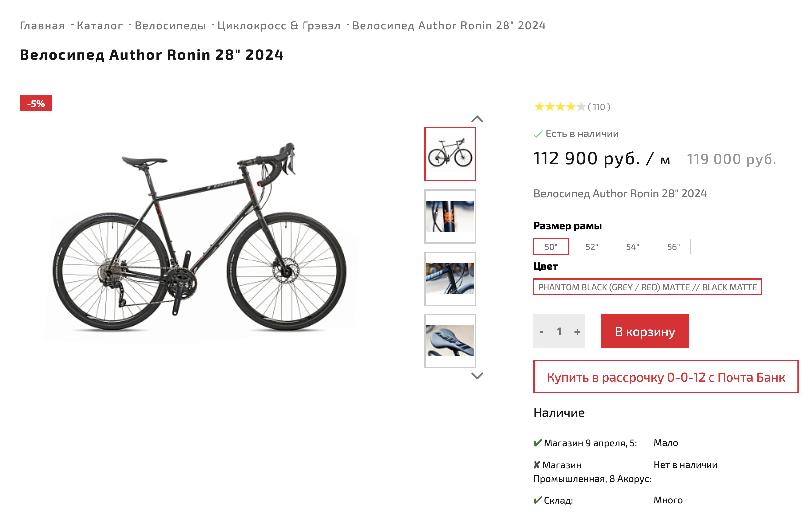Image resolution: width=812 pixels, height=521 pixels.
Task: Decrease quantity with the minus button
Action: click(x=541, y=332)
